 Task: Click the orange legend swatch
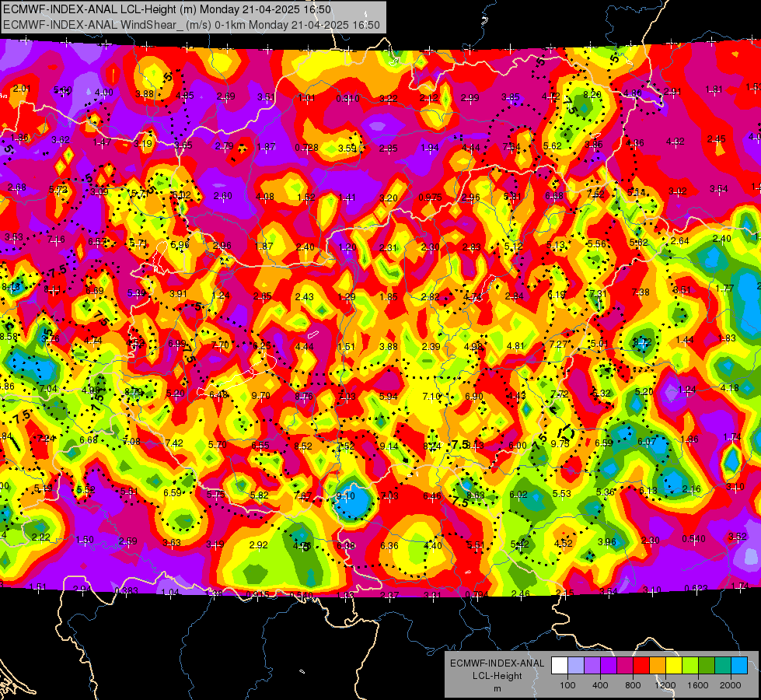(658, 666)
